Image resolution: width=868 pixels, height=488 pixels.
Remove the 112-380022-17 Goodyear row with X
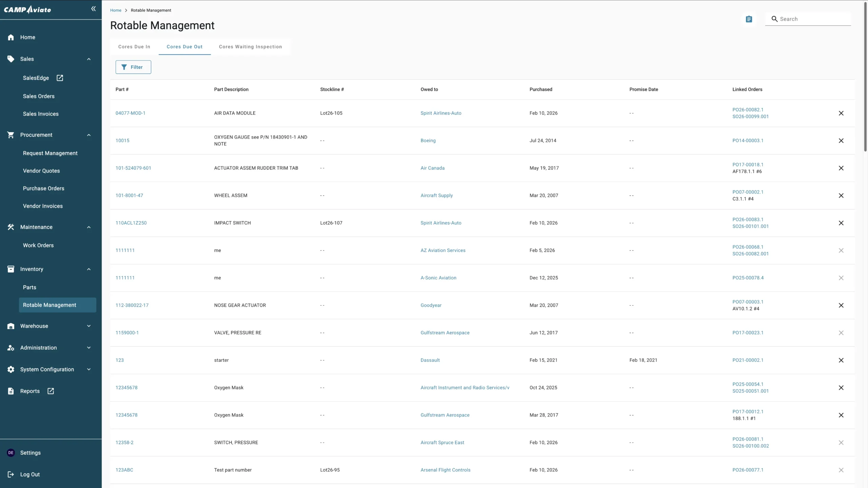pos(841,305)
